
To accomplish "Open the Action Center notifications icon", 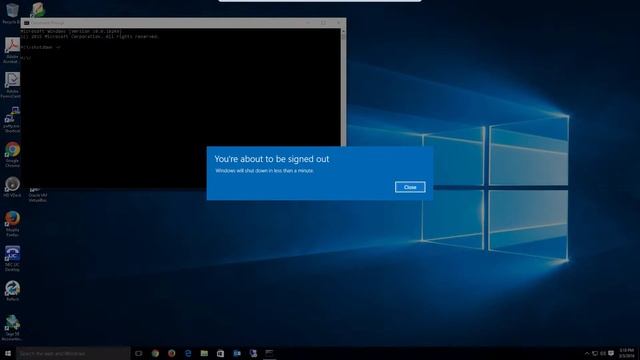I will coord(611,353).
